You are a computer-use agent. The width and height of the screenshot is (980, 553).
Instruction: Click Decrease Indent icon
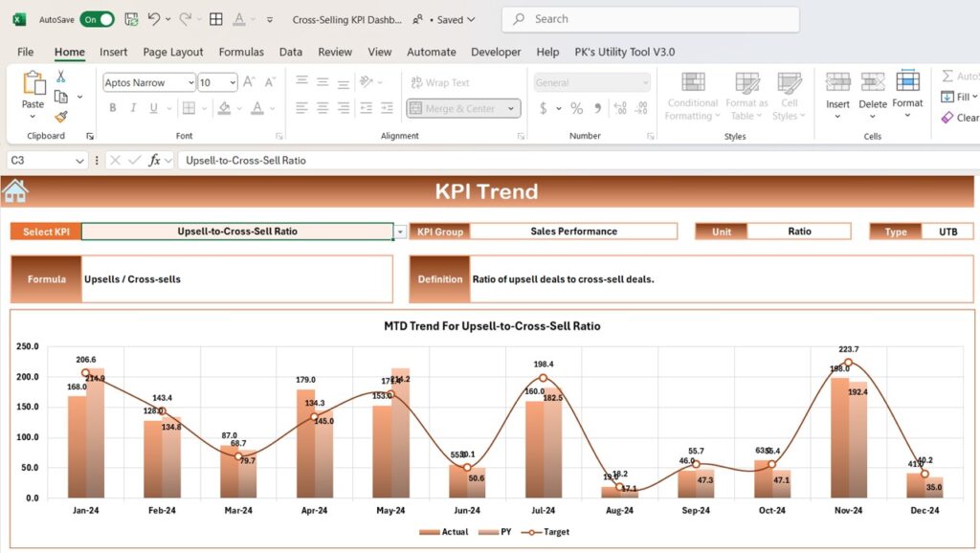pyautogui.click(x=367, y=108)
